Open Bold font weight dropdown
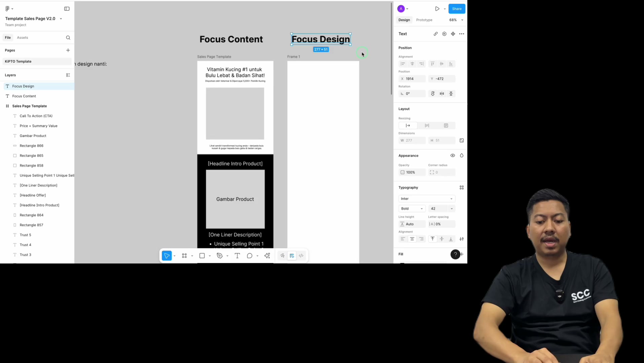Viewport: 644px width, 363px height. coord(412,209)
